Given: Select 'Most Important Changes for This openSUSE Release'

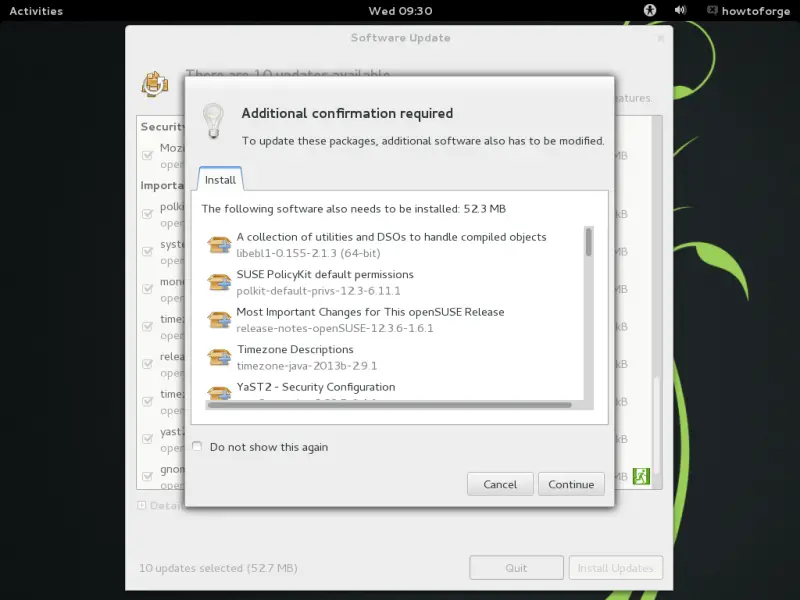Looking at the screenshot, I should coord(394,319).
